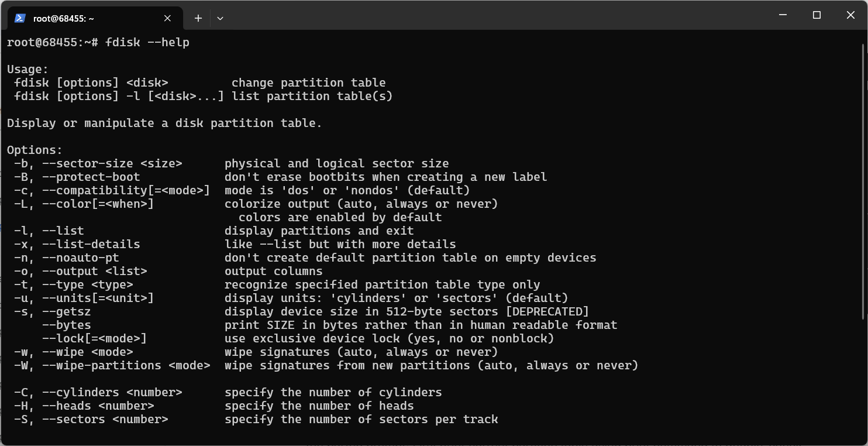Minimize the terminal window

[x=783, y=15]
